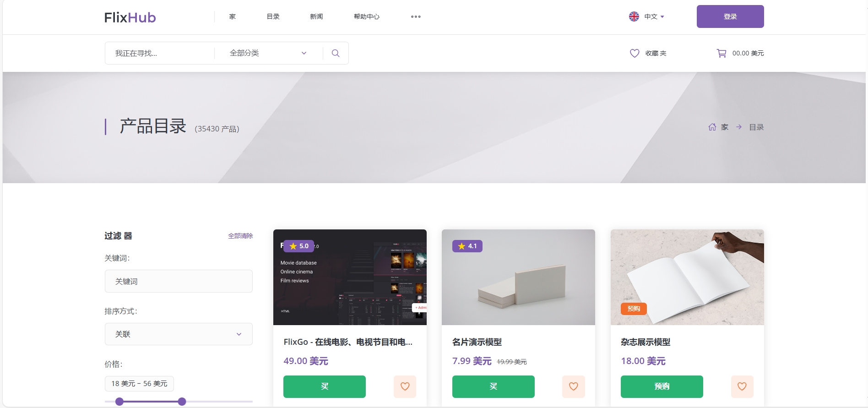
Task: Click the 00.00 美元 cart total
Action: (x=748, y=53)
